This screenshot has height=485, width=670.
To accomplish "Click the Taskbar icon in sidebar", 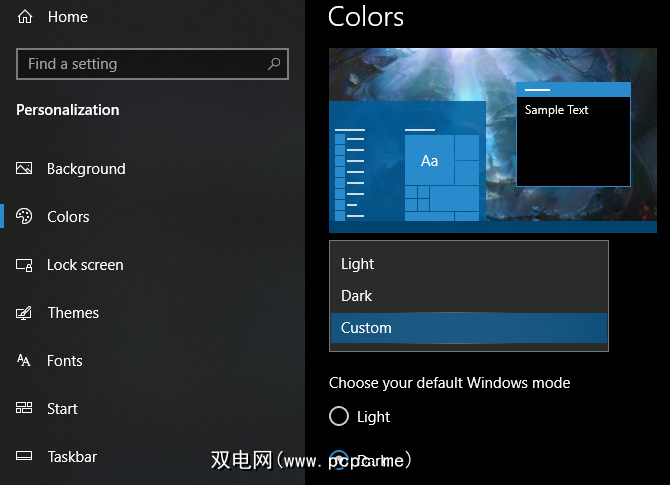I will (x=25, y=457).
